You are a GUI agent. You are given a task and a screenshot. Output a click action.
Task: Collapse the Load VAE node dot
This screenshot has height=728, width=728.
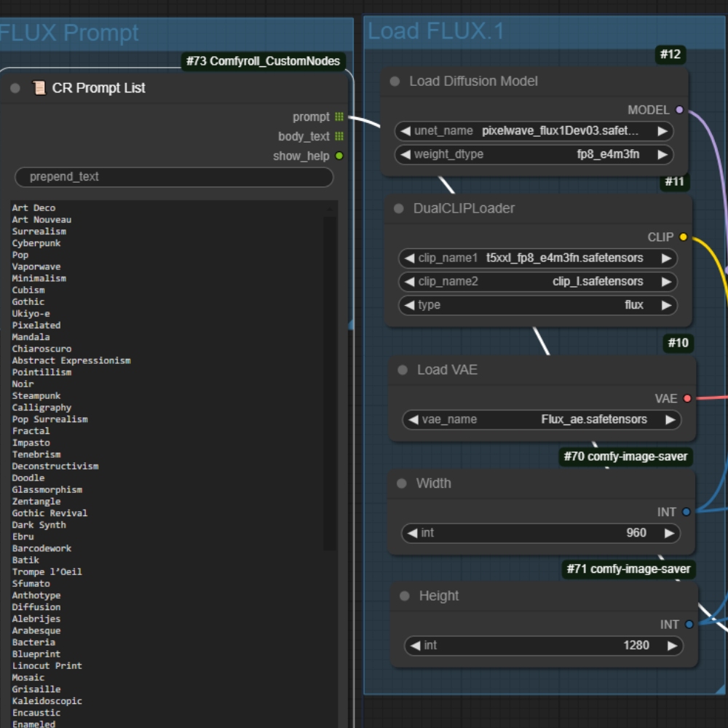click(x=403, y=370)
